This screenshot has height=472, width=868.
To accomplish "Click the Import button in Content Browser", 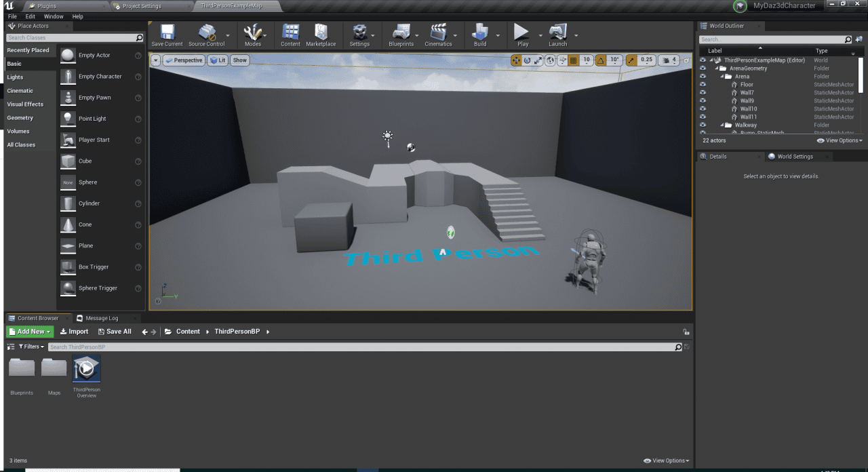I will tap(74, 332).
